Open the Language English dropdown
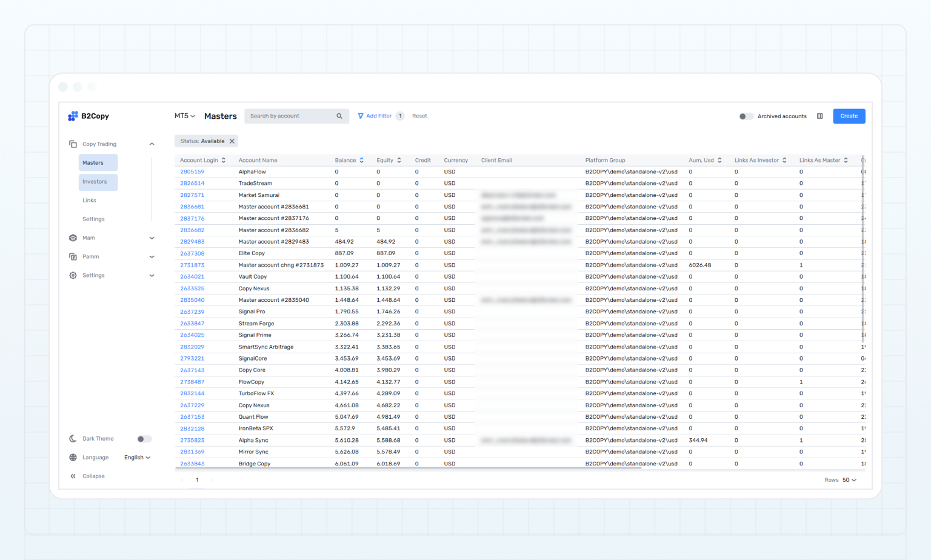 pyautogui.click(x=137, y=458)
